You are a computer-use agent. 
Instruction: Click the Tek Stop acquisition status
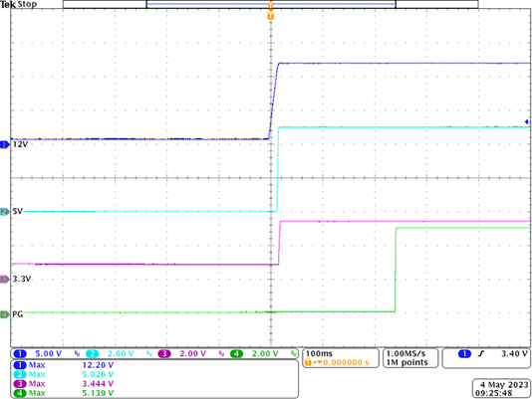(x=19, y=4)
